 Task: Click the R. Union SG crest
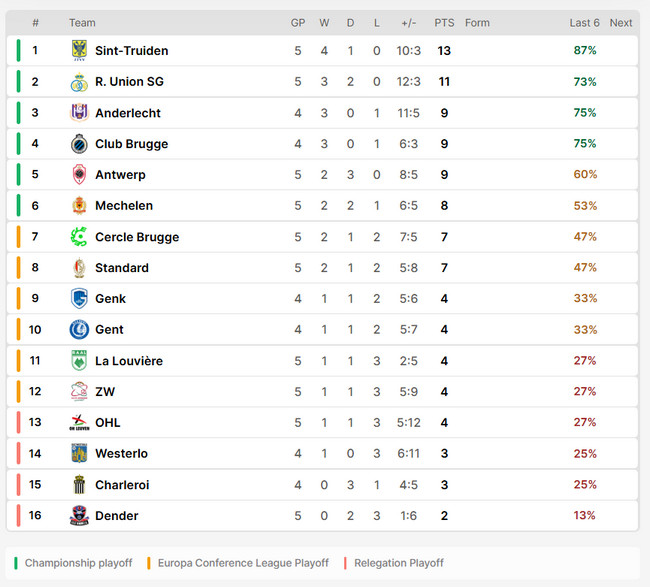79,82
